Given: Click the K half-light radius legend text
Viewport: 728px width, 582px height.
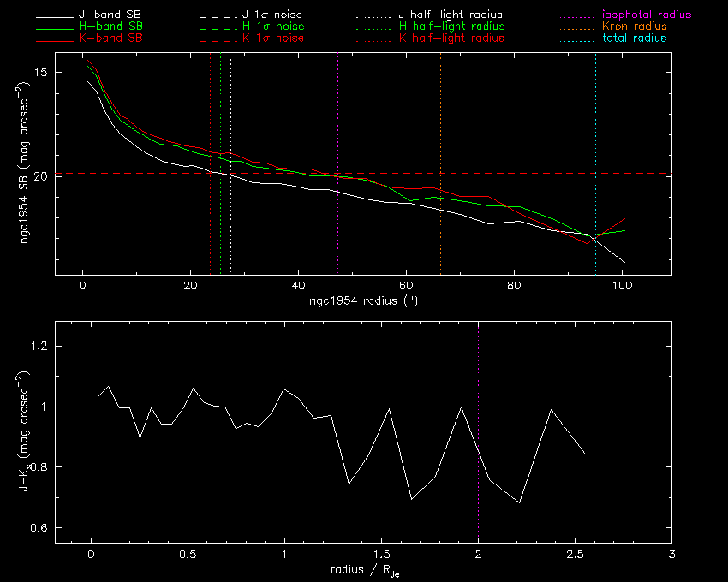Looking at the screenshot, I should point(451,39).
